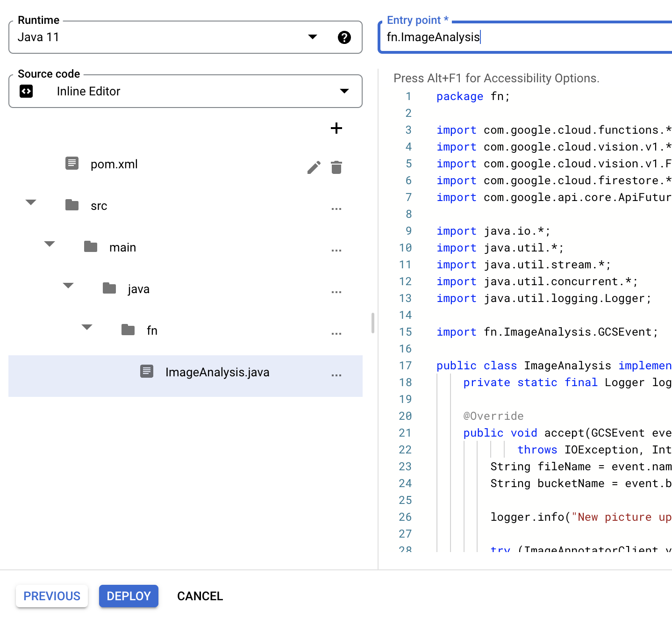Screen dimensions: 672x618
Task: Open more options for fn folder
Action: [x=336, y=334]
